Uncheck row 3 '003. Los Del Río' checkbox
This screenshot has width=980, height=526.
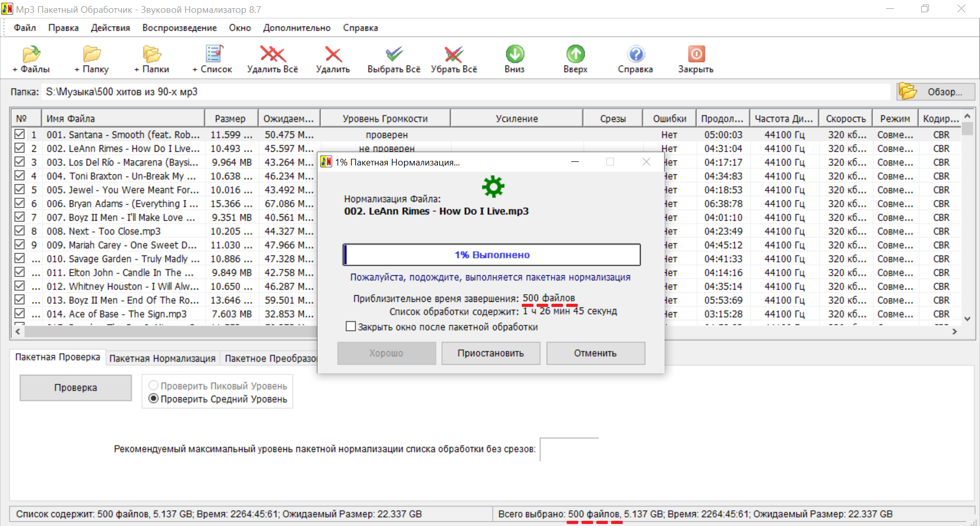[x=20, y=162]
